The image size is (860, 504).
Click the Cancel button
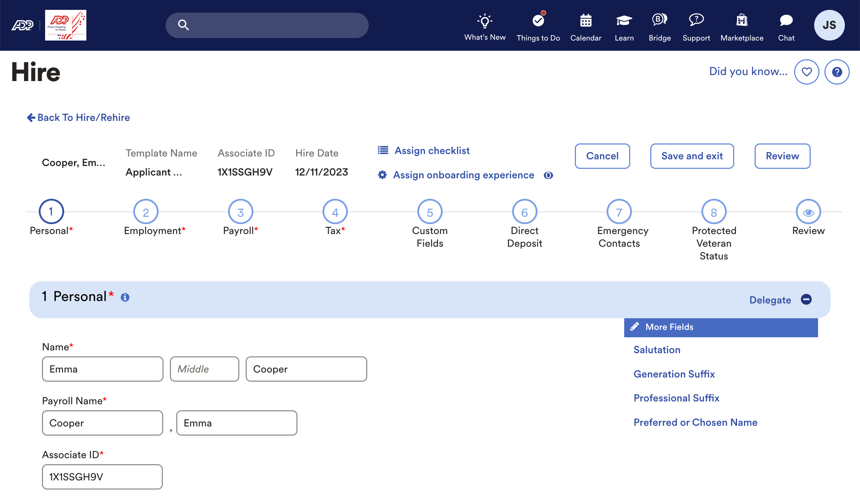pos(602,156)
